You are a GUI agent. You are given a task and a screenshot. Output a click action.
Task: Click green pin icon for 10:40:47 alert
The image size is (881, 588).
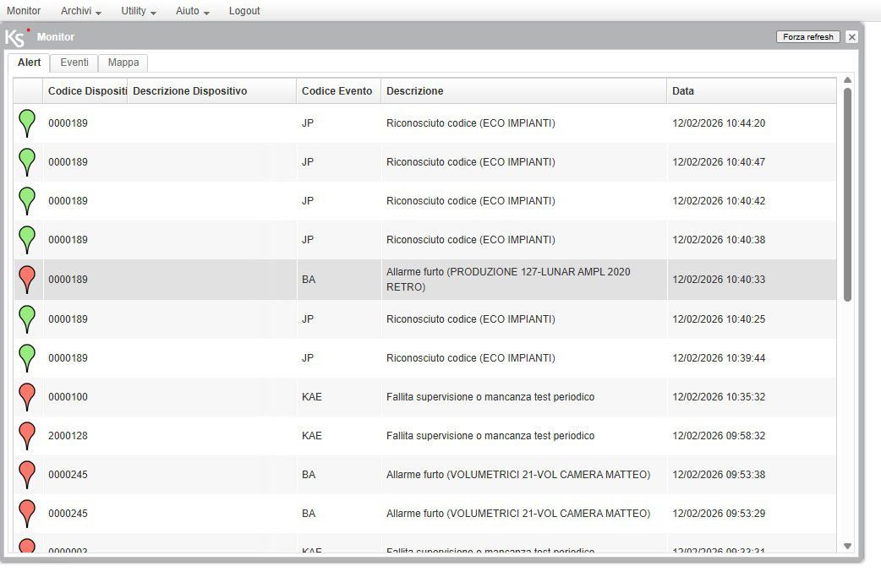click(x=27, y=161)
